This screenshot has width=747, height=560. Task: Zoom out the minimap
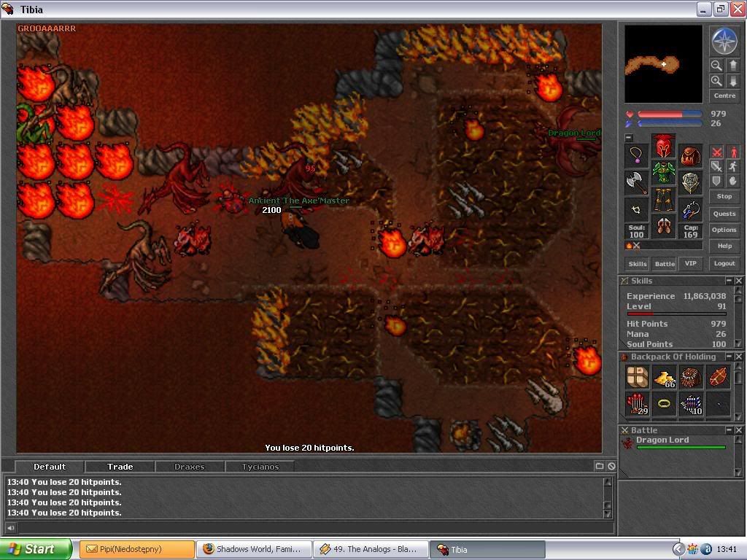click(x=716, y=65)
